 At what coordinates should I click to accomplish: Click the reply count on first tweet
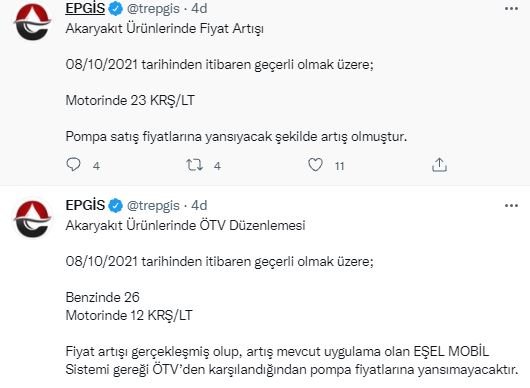96,166
